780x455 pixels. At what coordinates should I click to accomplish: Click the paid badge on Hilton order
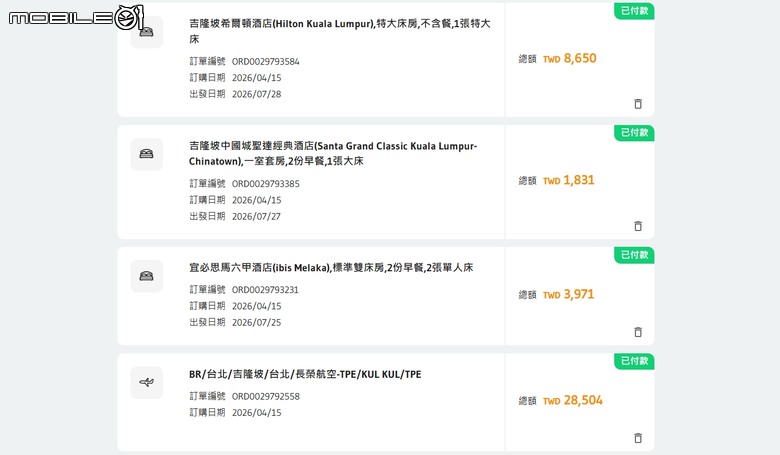tap(634, 11)
